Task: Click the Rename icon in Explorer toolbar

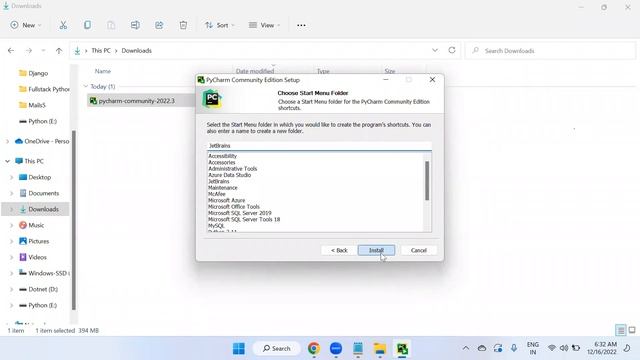Action: 135,25
